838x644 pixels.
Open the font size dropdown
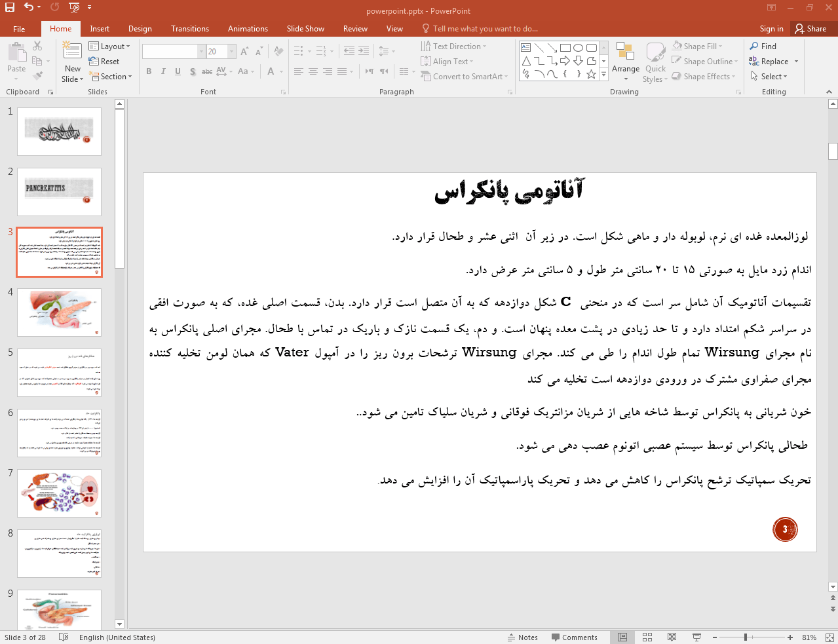pos(231,52)
